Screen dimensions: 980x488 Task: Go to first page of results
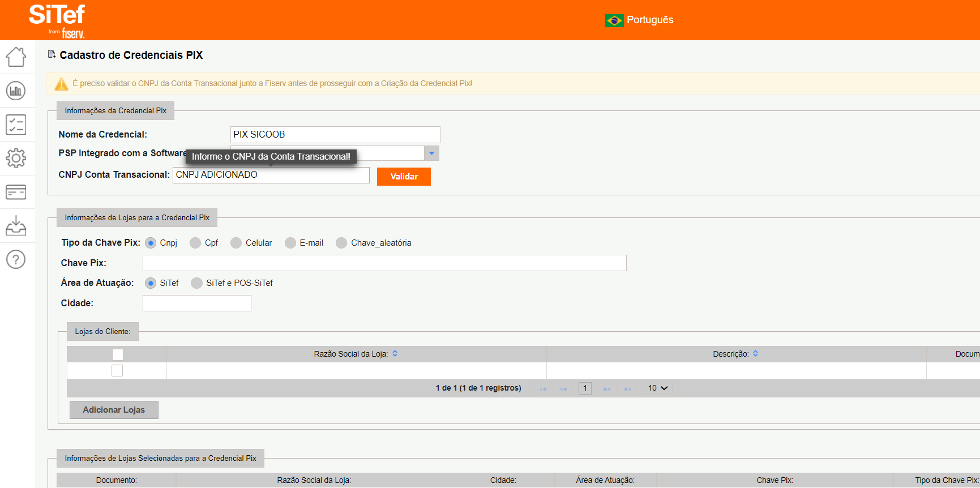click(x=544, y=389)
